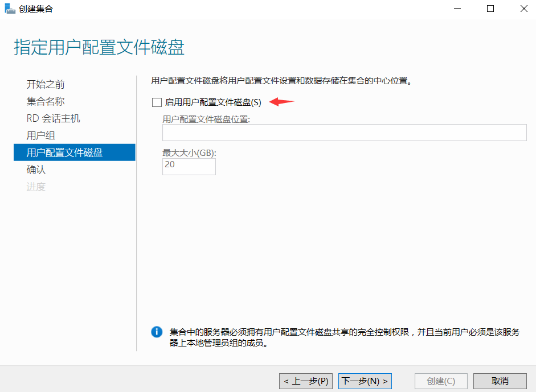Viewport: 536px width, 392px height.
Task: Click the blue information icon
Action: click(x=157, y=332)
